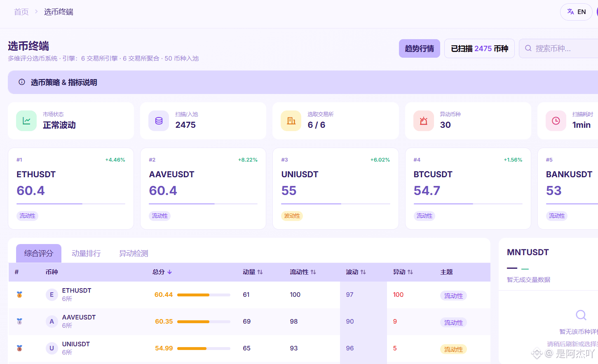Click the breadcrumb chevron after 首页
Viewport: 598px width, 364px height.
tap(36, 12)
